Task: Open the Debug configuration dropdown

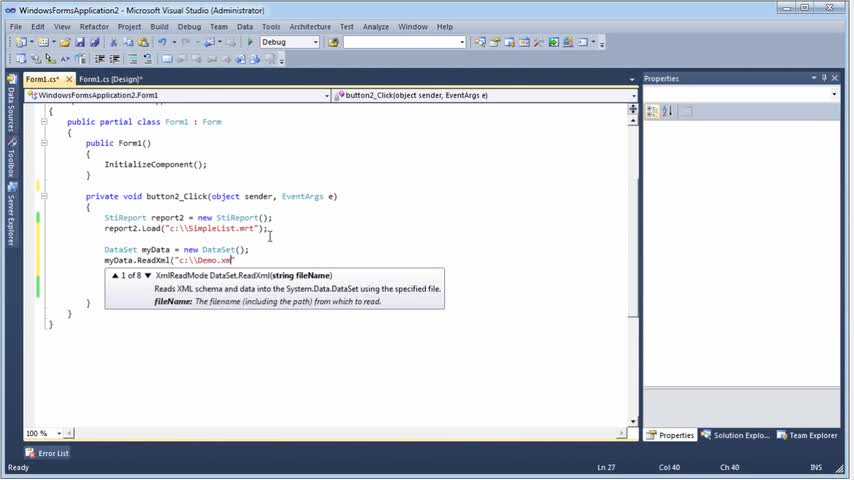Action: click(315, 42)
